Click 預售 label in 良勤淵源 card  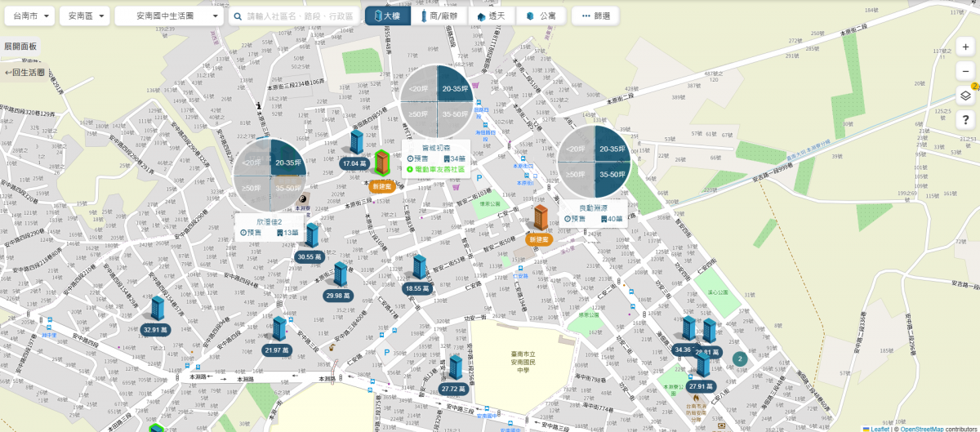pyautogui.click(x=574, y=219)
